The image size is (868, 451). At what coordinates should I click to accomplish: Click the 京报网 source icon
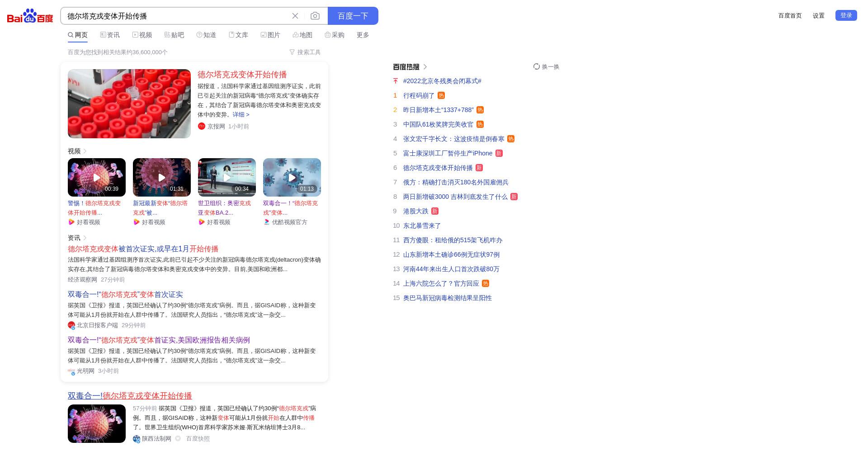click(202, 126)
